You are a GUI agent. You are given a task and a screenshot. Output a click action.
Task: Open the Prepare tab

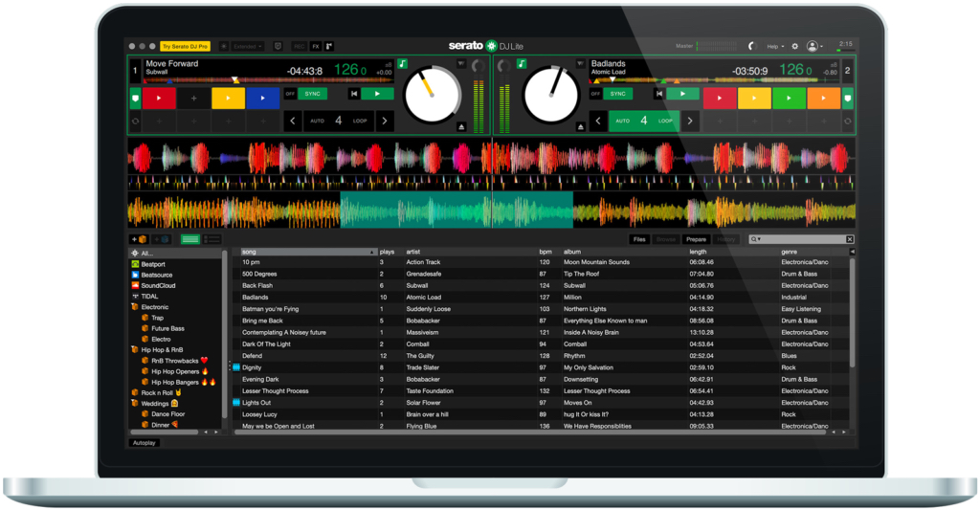(x=696, y=239)
